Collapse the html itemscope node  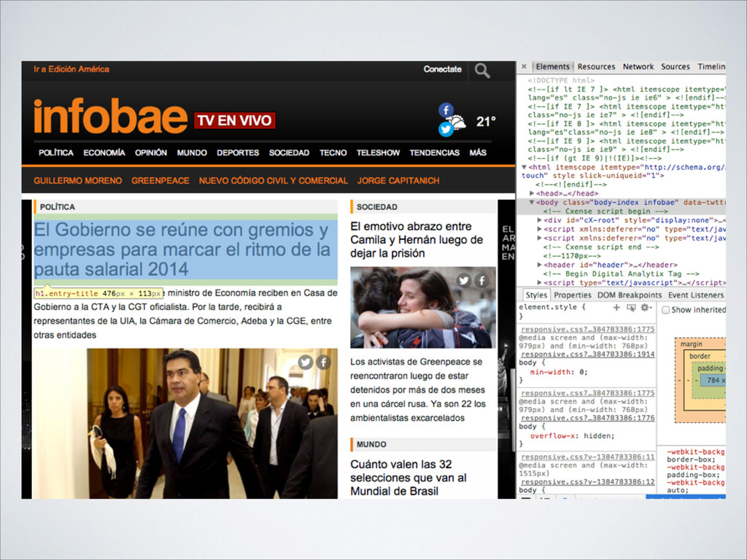coord(525,167)
